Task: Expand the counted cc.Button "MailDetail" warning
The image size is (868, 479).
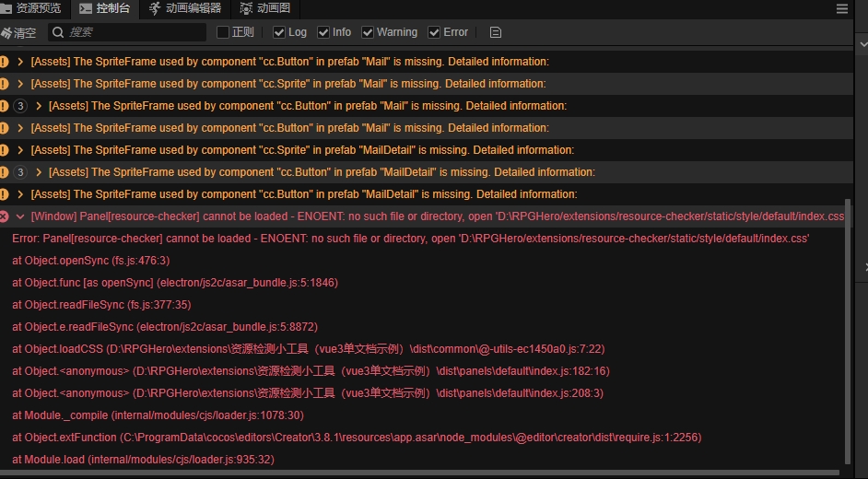Action: pyautogui.click(x=39, y=172)
